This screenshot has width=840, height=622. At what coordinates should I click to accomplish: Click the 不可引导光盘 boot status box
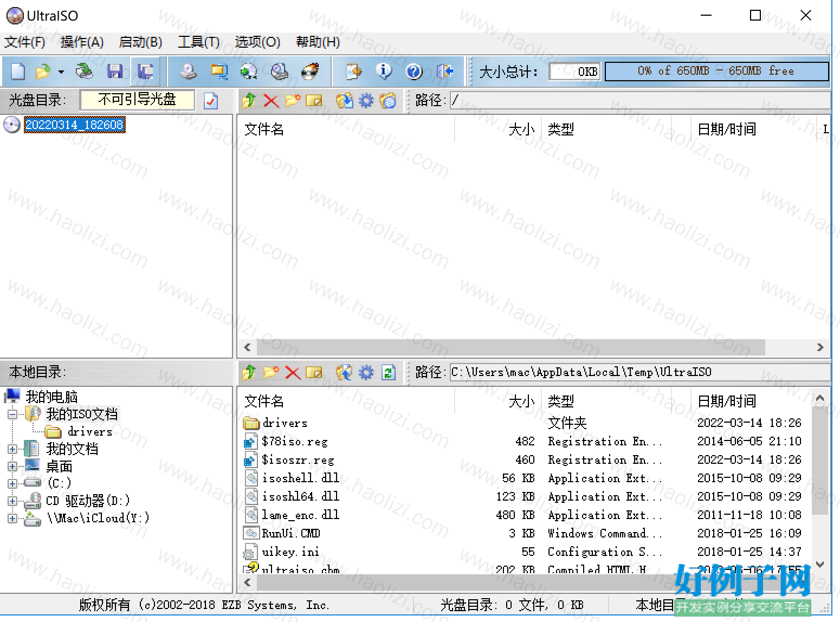(x=137, y=100)
